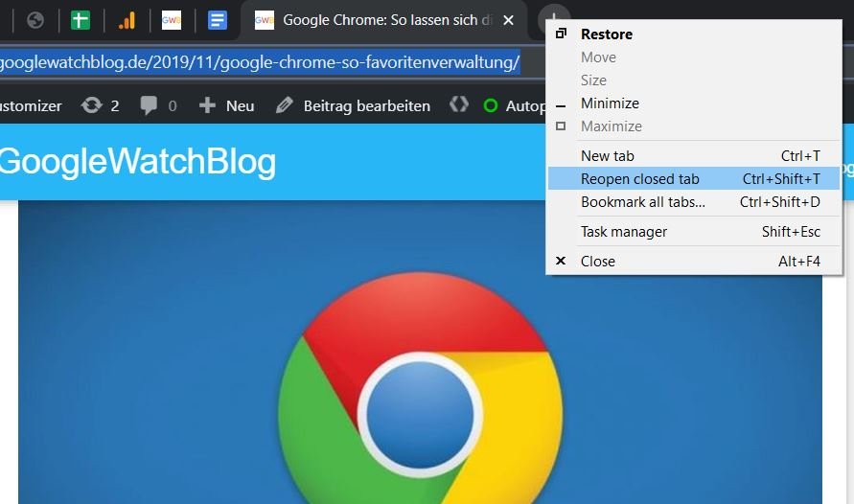Open the orange Analytics pinned tab
Image resolution: width=854 pixels, height=504 pixels.
(127, 21)
